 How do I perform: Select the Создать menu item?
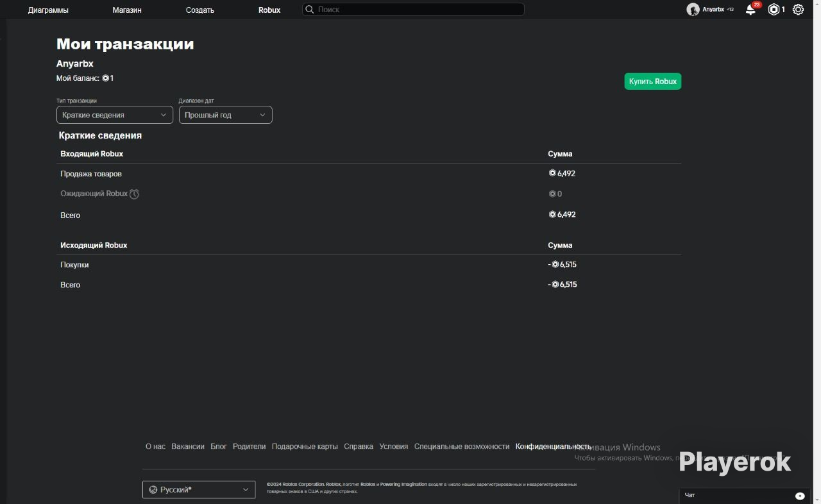[200, 10]
